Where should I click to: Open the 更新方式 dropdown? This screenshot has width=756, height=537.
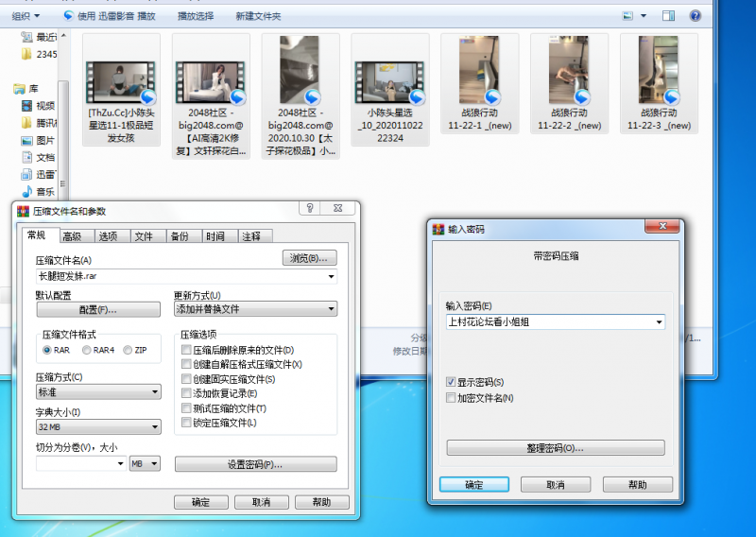point(255,309)
